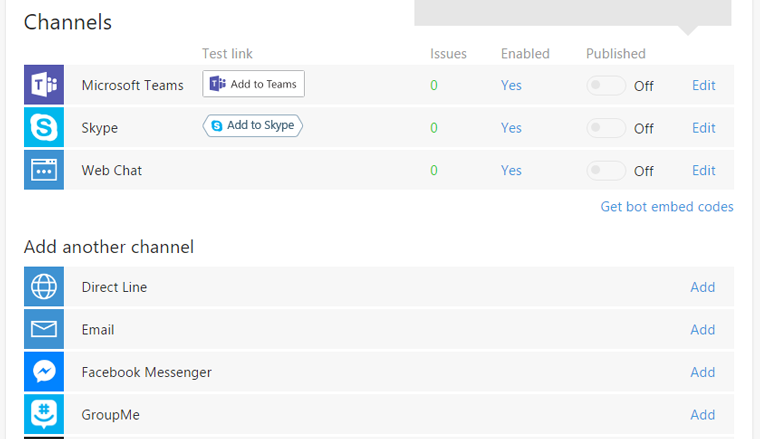The image size is (760, 439).
Task: Click the Published column header
Action: click(x=616, y=54)
